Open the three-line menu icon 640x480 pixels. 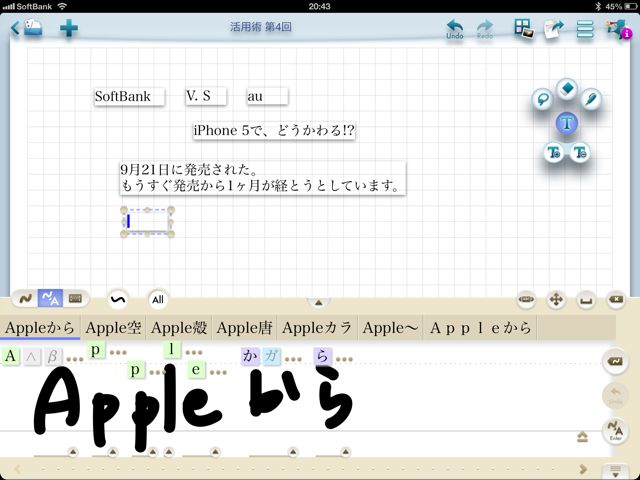tap(585, 29)
